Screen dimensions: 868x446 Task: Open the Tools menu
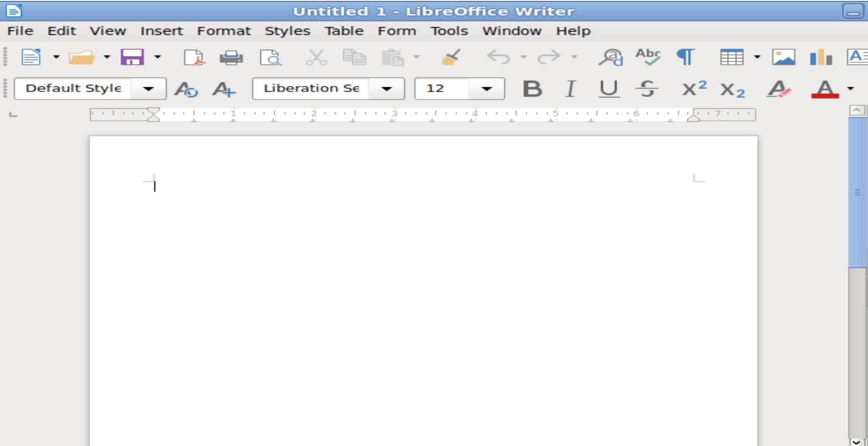449,31
